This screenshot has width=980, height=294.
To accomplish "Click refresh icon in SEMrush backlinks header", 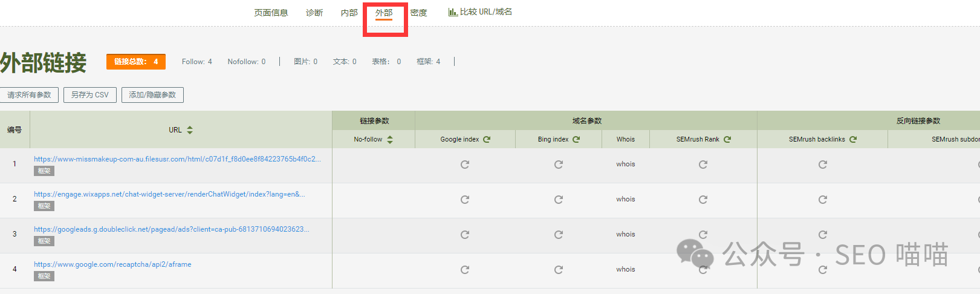I will pos(853,139).
